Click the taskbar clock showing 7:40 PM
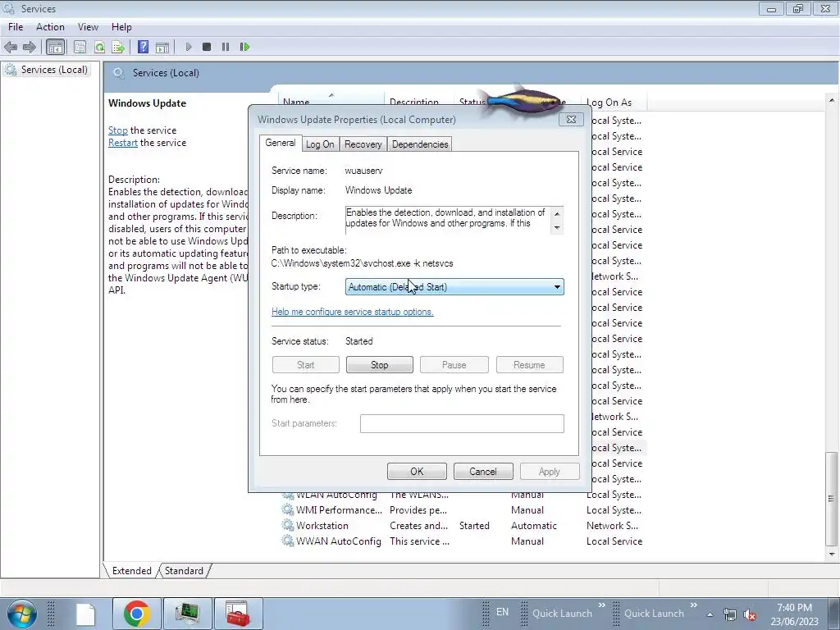840x630 pixels. click(794, 614)
